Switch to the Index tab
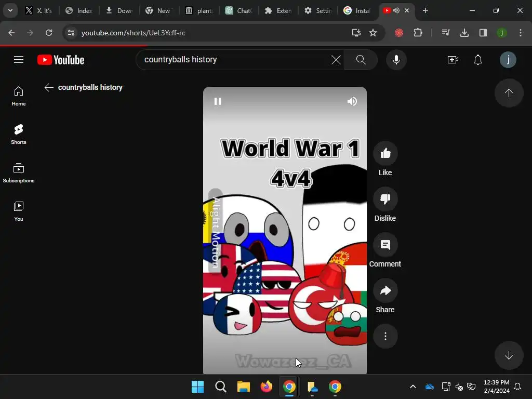Image resolution: width=532 pixels, height=399 pixels. pyautogui.click(x=79, y=10)
